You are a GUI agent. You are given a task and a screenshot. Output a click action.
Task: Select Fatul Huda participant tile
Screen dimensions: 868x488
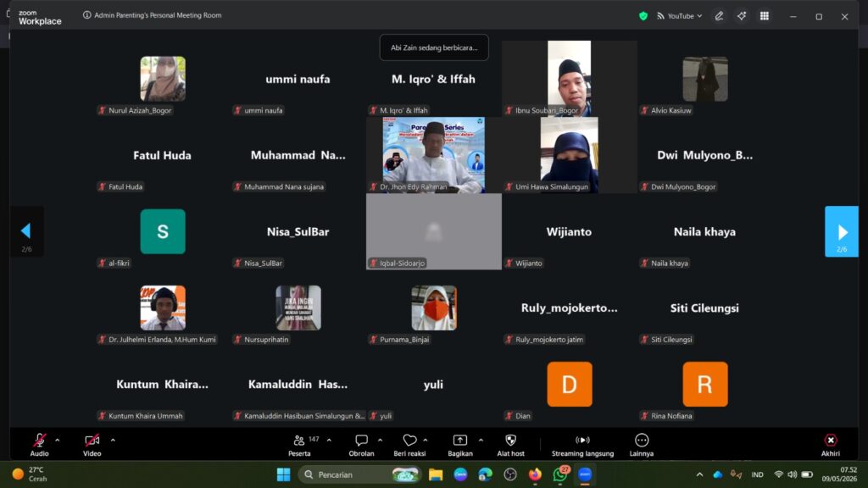click(163, 155)
